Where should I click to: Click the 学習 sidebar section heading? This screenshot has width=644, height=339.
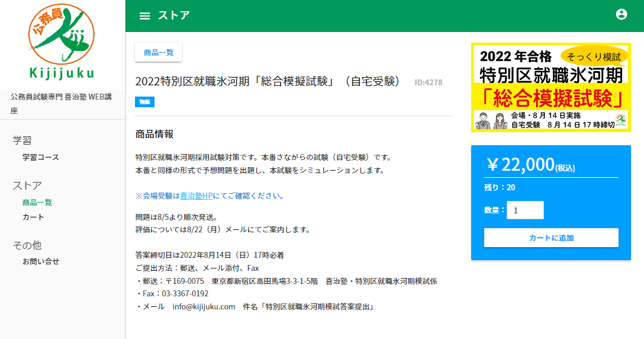click(22, 140)
